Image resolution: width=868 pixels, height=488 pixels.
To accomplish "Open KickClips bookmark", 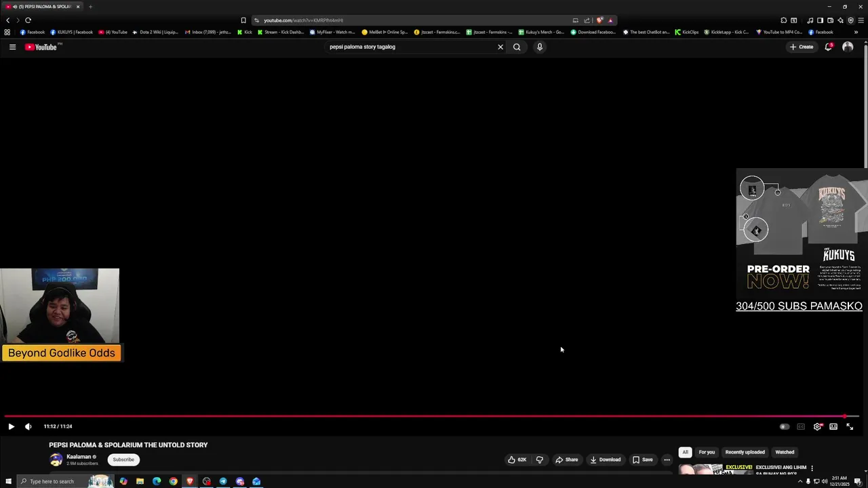I will pos(686,32).
